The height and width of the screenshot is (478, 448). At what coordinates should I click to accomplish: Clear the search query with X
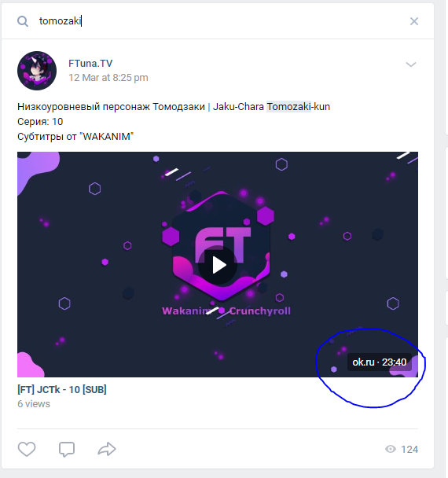click(x=414, y=21)
